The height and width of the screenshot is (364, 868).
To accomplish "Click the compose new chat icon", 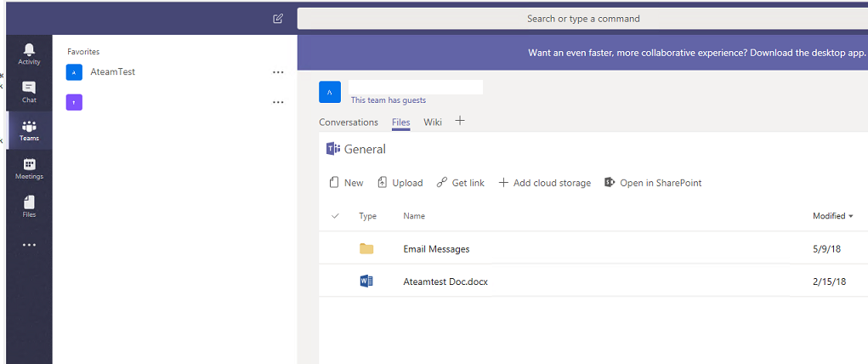I will click(278, 19).
